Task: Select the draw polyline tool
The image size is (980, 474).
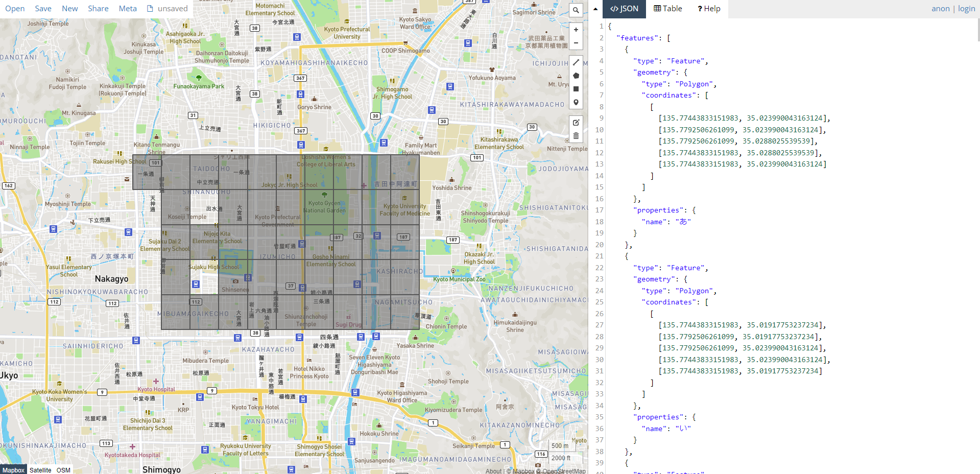Action: [x=576, y=62]
